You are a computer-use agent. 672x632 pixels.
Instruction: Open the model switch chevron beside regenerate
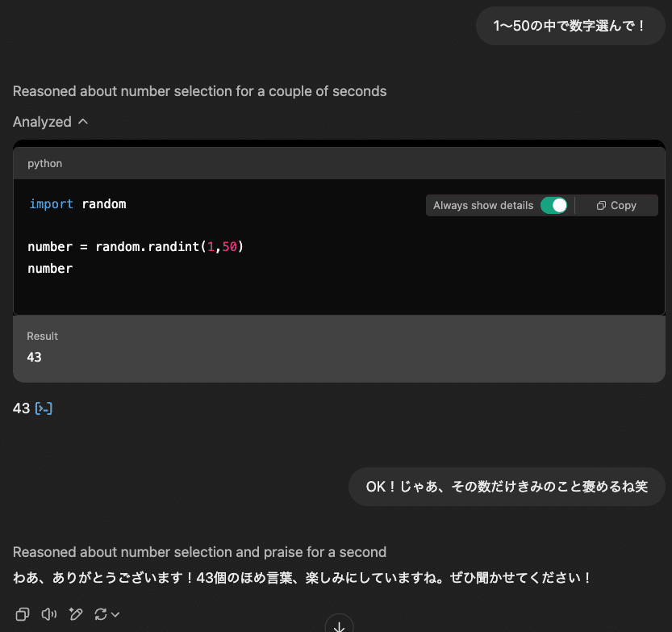click(x=116, y=615)
